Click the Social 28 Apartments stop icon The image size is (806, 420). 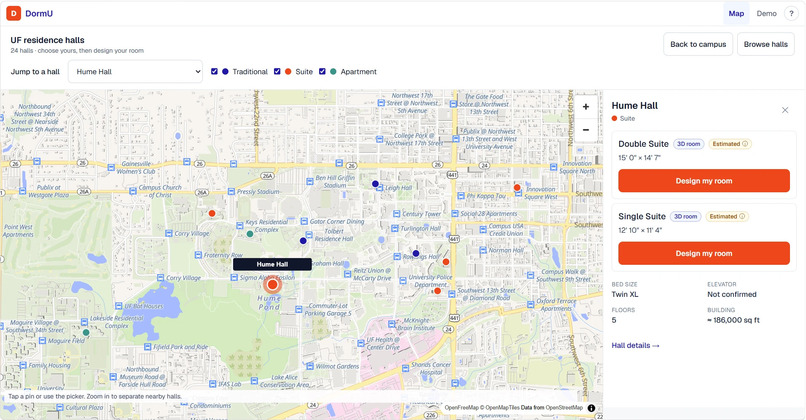coord(454,213)
